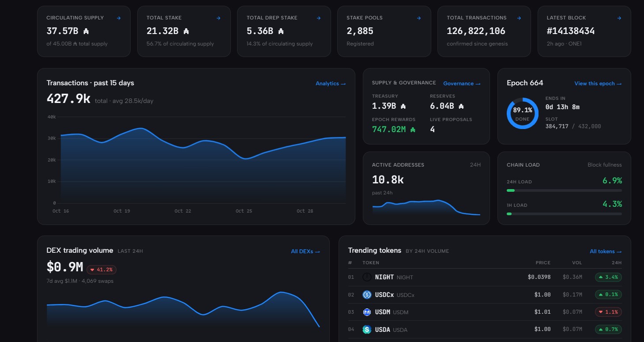Click the 3.4% change badge for NIGHT
Screen dimensions: 644x342
point(608,277)
